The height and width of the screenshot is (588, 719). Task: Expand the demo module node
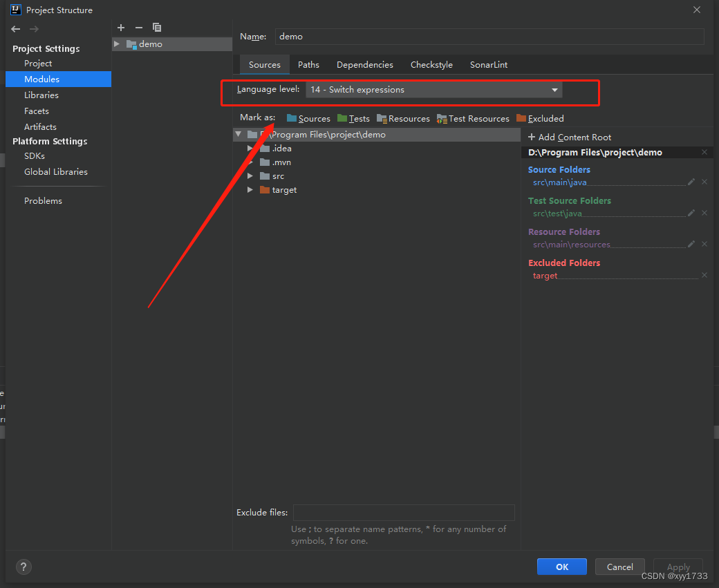[117, 44]
